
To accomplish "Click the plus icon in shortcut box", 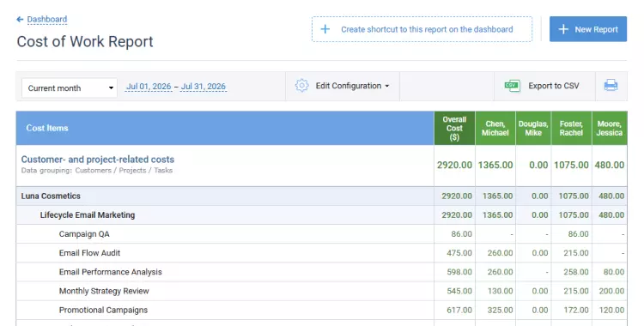I will [x=325, y=29].
